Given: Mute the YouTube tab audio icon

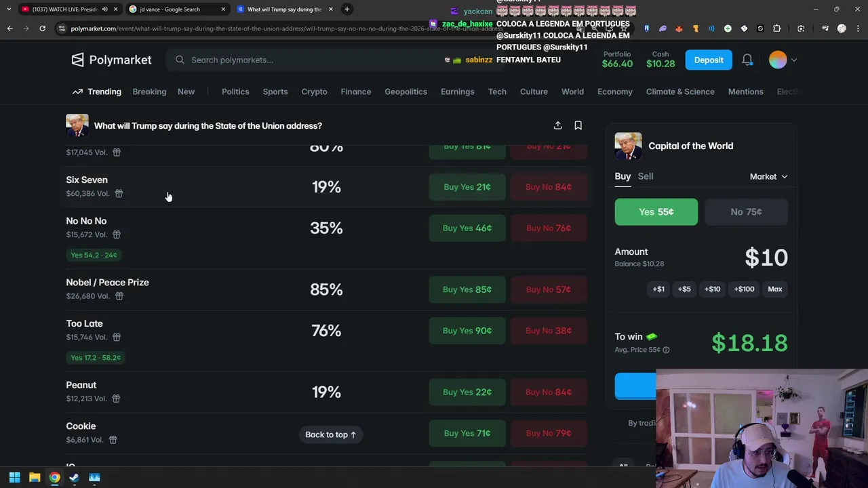Looking at the screenshot, I should point(104,9).
